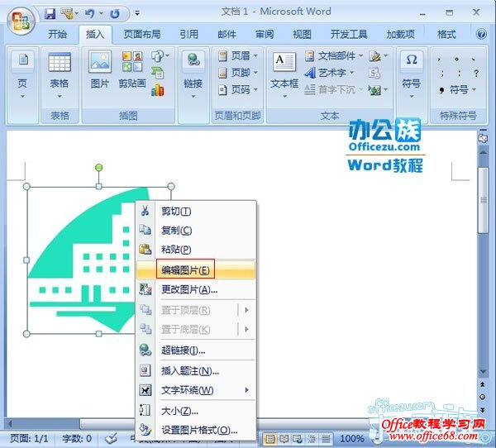The width and height of the screenshot is (496, 448).
Task: Open the undo history dropdown arrow
Action: pyautogui.click(x=101, y=13)
